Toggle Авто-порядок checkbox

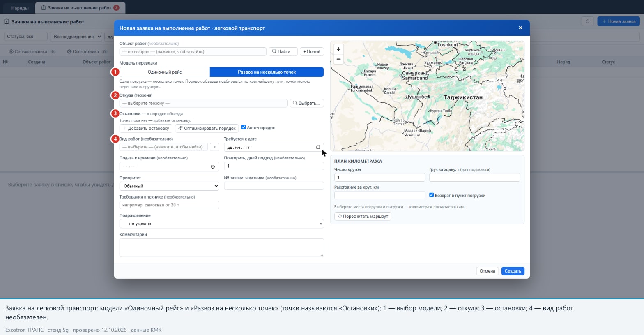click(244, 127)
